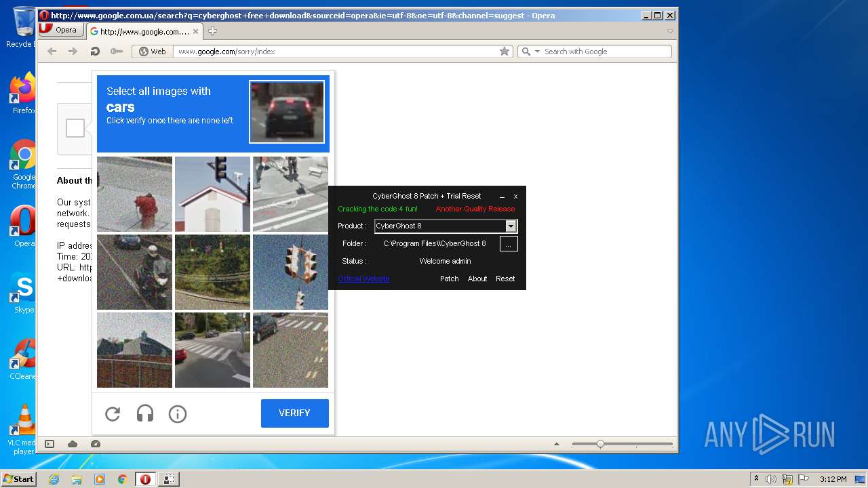Viewport: 868px width, 488px height.
Task: Select the motorcyclist image tile
Action: tap(134, 272)
